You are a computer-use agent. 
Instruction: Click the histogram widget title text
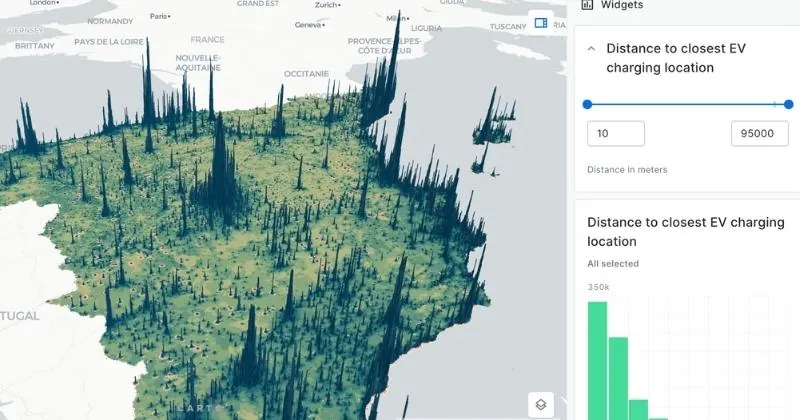[685, 231]
